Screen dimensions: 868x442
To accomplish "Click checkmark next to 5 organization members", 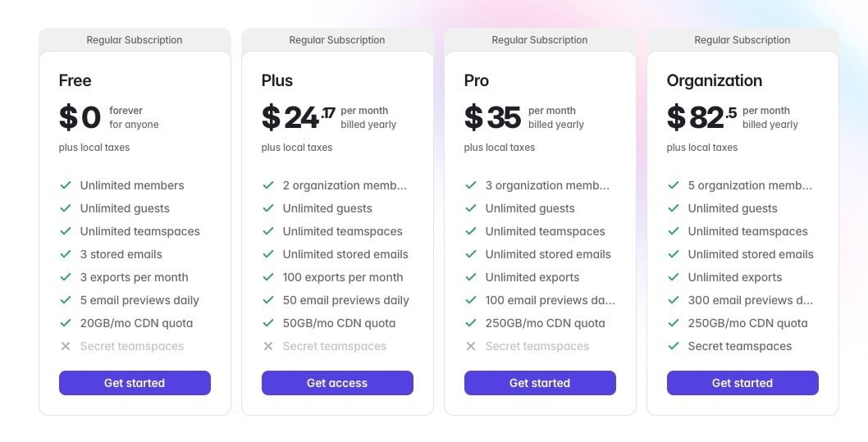I will pyautogui.click(x=674, y=185).
